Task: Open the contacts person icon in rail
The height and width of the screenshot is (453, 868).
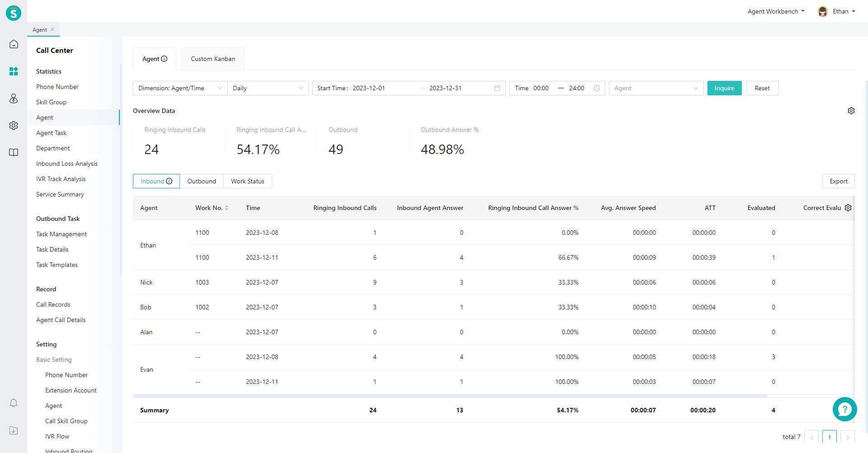Action: point(14,98)
